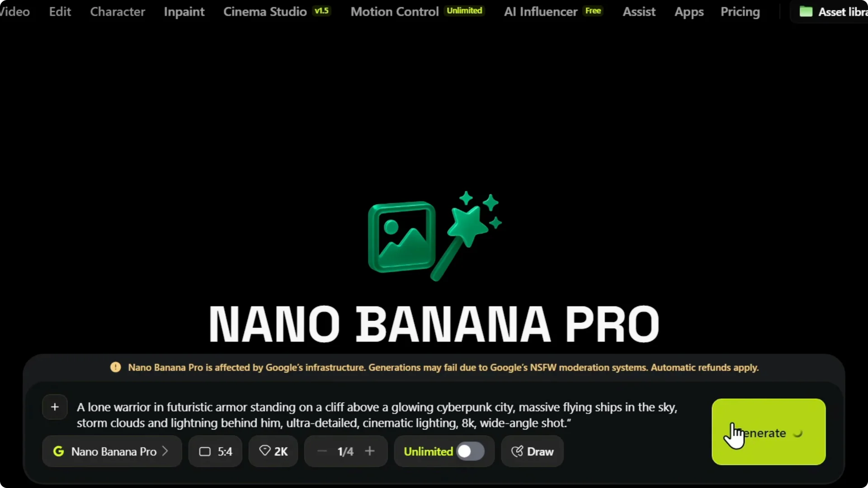Open the Draw tool
Image resolution: width=868 pixels, height=488 pixels.
[x=532, y=451]
